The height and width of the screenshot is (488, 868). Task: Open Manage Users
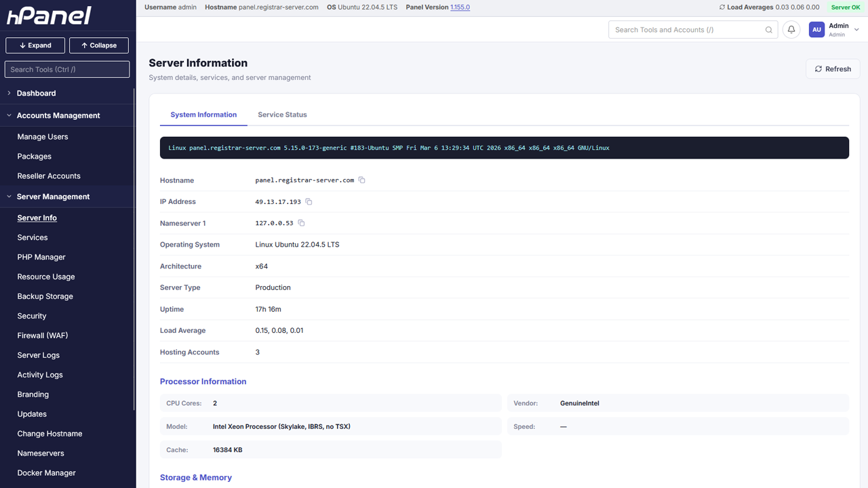click(x=43, y=137)
